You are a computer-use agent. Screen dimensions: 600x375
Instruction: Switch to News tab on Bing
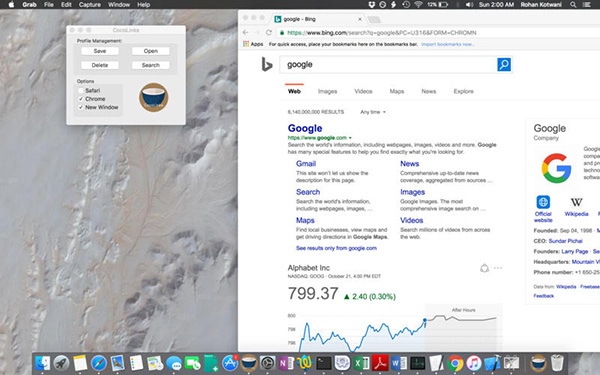pos(429,91)
